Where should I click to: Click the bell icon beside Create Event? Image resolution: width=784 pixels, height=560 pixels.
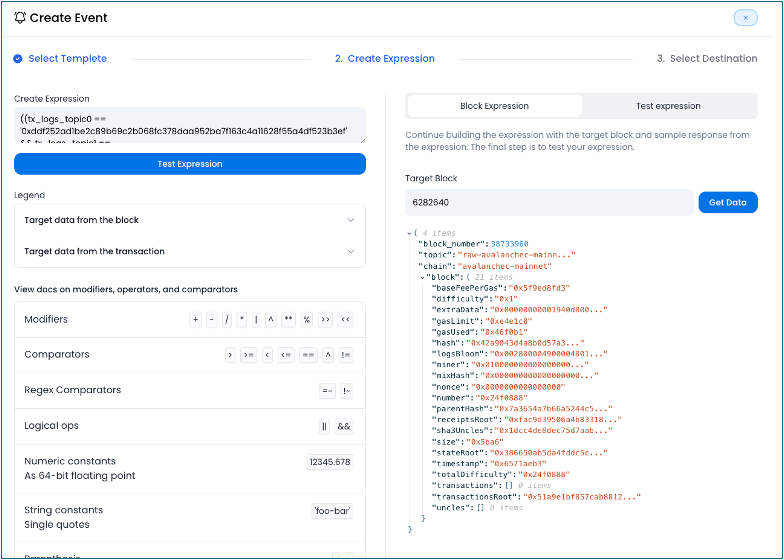pyautogui.click(x=20, y=18)
